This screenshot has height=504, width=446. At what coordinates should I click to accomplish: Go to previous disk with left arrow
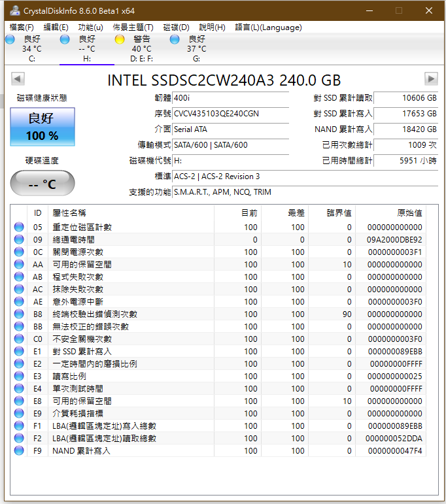pos(18,78)
